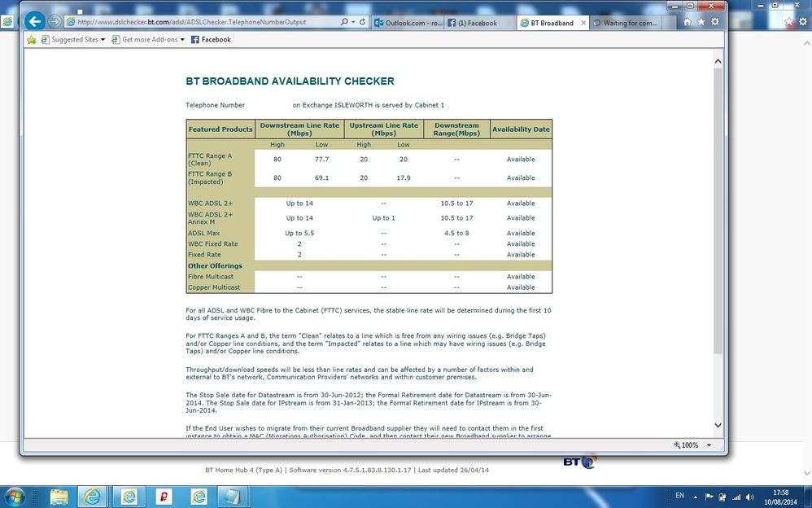Click the 'Up to 1' upstream value
Screen dimensions: 812x508
[x=383, y=218]
